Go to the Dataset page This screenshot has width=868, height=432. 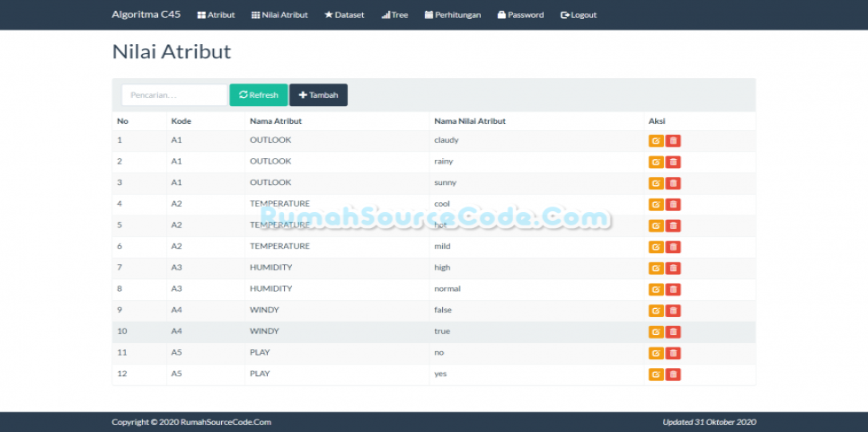click(344, 15)
